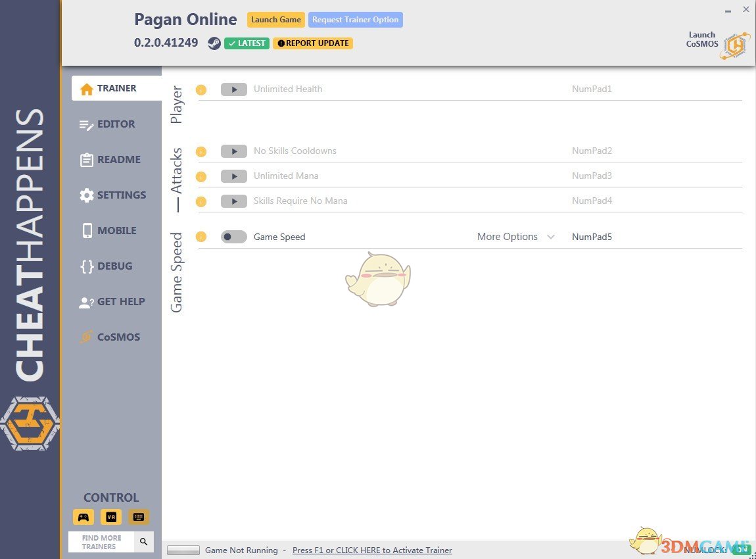Open Request Trainer Option
Image resolution: width=756 pixels, height=559 pixels.
point(355,19)
